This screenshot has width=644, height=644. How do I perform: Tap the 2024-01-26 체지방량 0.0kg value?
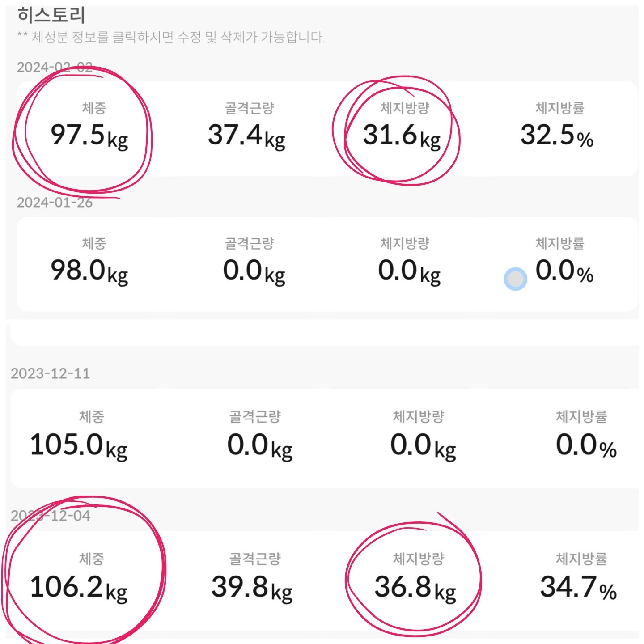(x=409, y=271)
